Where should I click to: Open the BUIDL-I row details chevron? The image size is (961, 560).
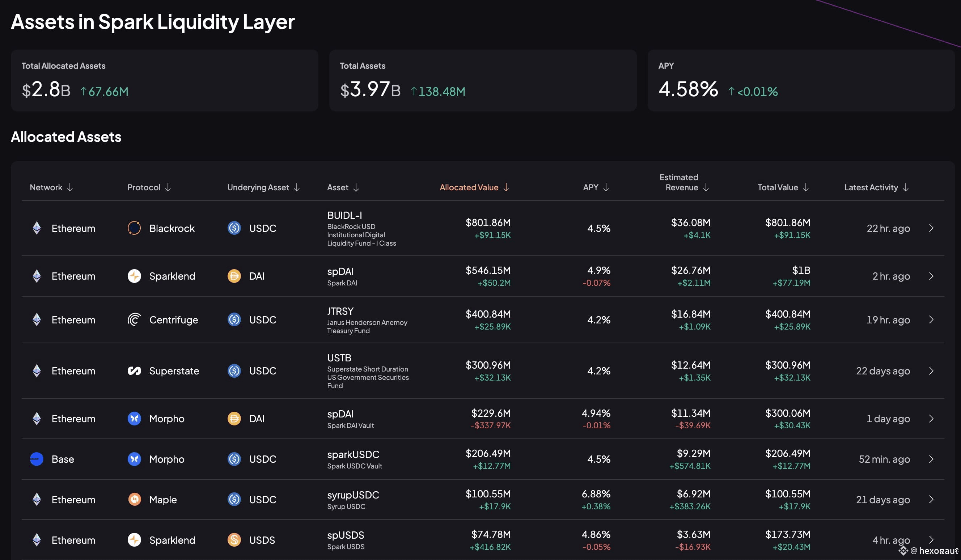(x=931, y=228)
